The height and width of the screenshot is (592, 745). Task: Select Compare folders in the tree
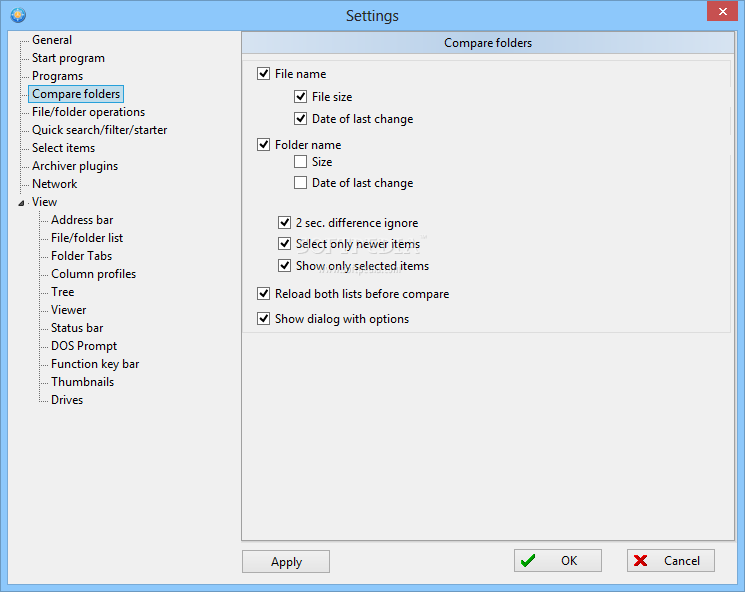click(76, 94)
